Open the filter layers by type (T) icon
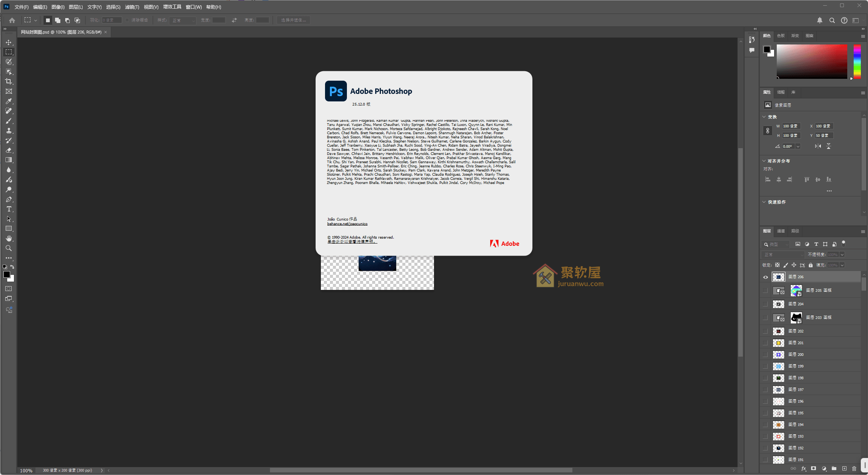Screen dimensions: 868x475 coord(816,244)
